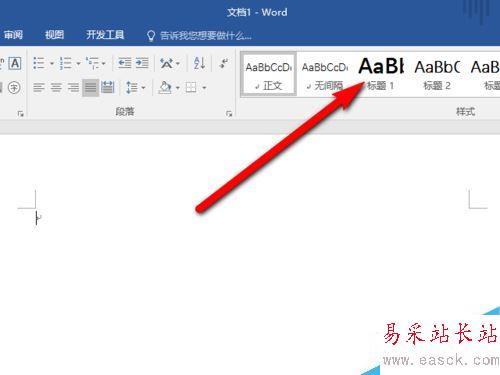
Task: Click the enclosed character (字) icon
Action: click(x=14, y=88)
